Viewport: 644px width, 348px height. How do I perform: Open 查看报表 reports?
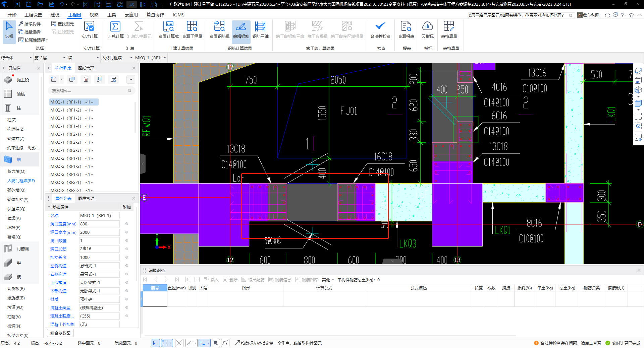(406, 30)
